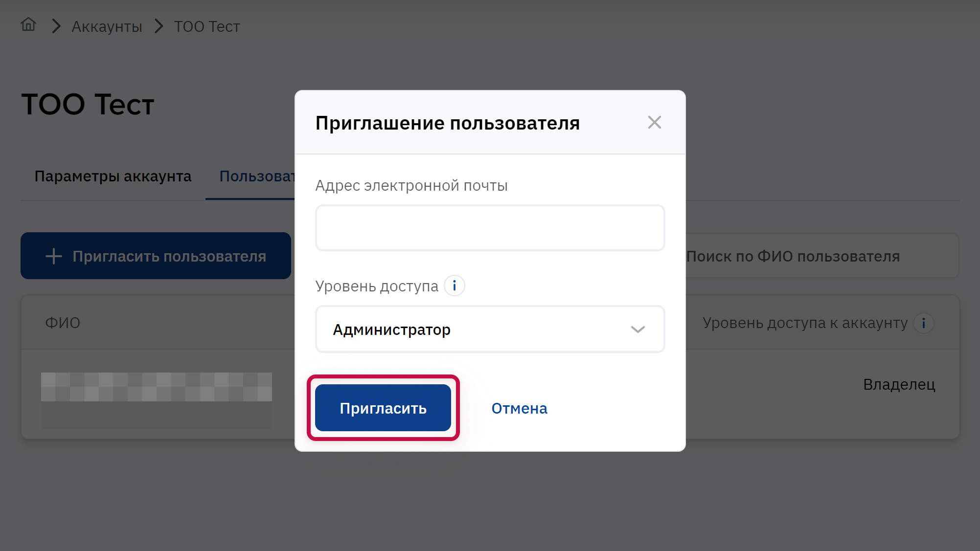Click the Пригласить button in dialog
Viewport: 980px width, 551px height.
pyautogui.click(x=383, y=408)
